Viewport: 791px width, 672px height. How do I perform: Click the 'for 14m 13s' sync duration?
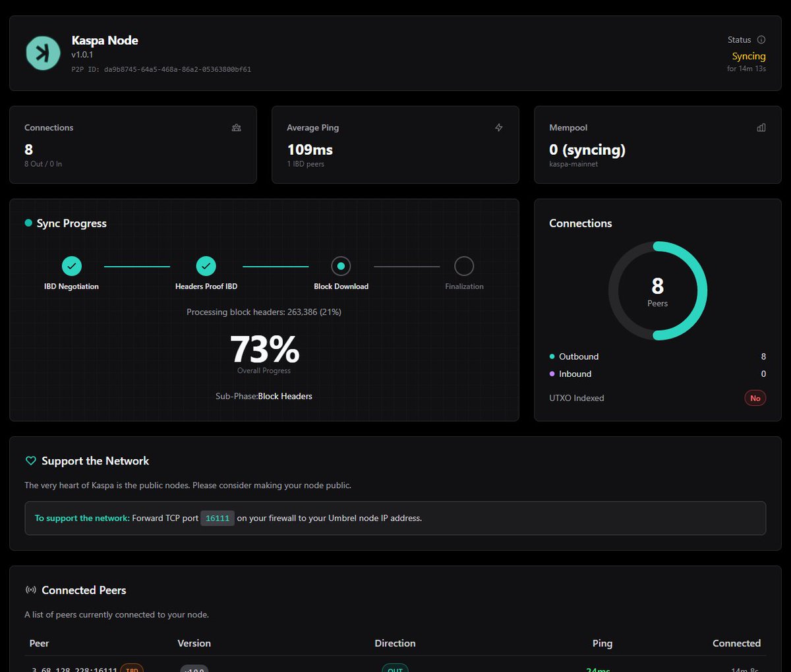pyautogui.click(x=746, y=69)
